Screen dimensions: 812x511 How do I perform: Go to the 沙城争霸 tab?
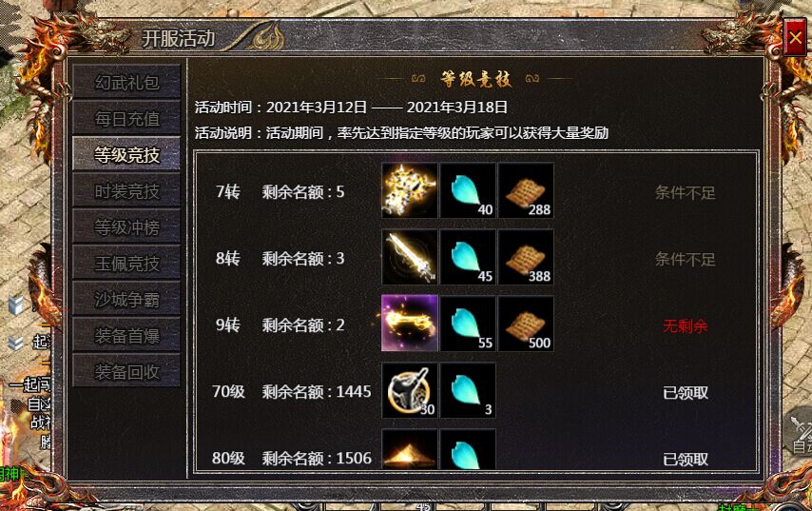click(x=126, y=299)
